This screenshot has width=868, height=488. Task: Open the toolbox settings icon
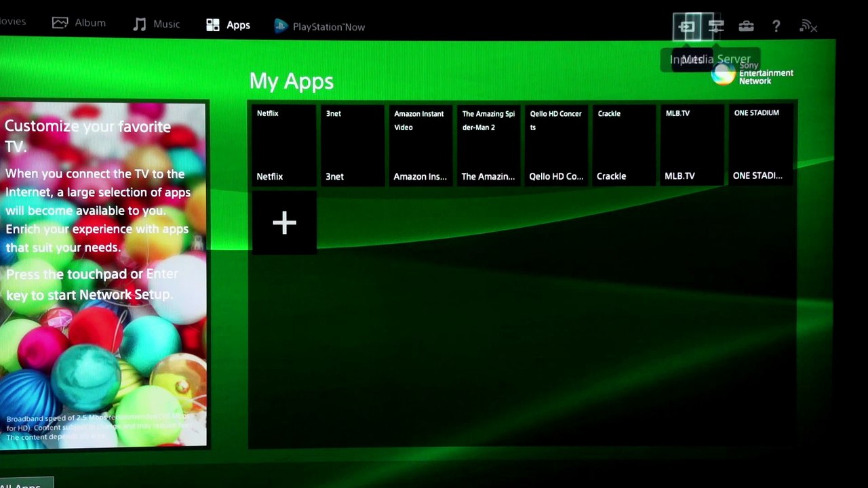tap(746, 26)
